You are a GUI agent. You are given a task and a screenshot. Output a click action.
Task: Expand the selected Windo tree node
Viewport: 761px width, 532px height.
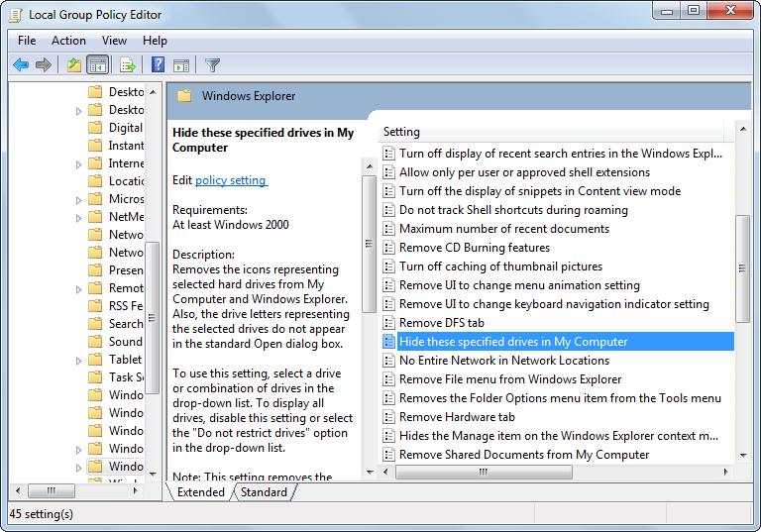point(78,468)
